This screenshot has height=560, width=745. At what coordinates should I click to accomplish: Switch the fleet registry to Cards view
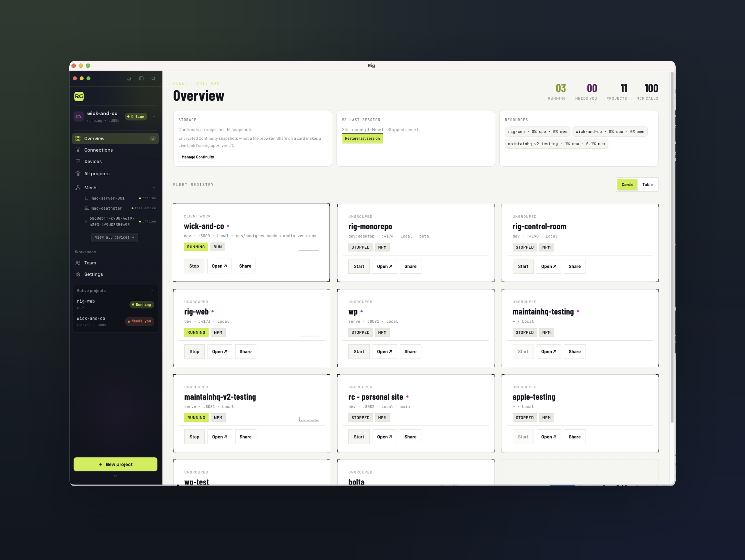pyautogui.click(x=627, y=185)
